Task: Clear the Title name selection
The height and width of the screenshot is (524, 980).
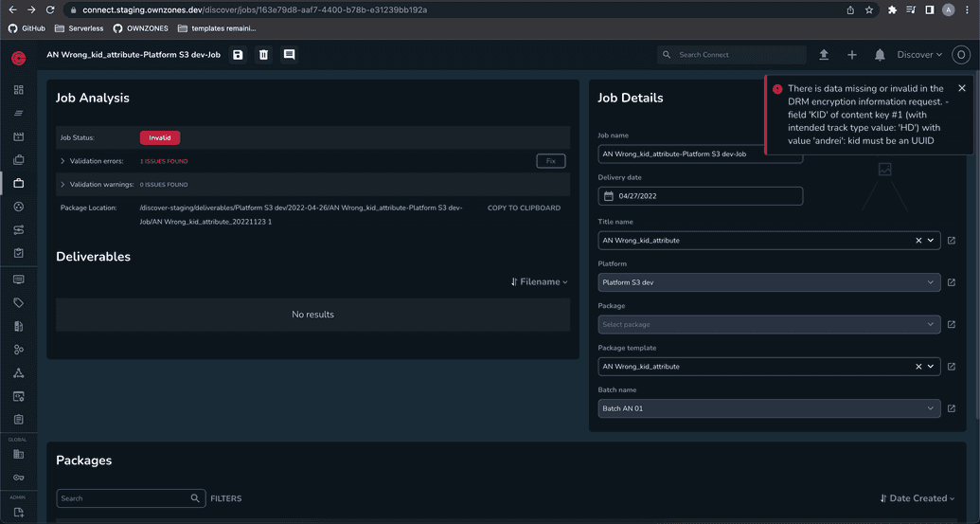Action: pyautogui.click(x=918, y=240)
